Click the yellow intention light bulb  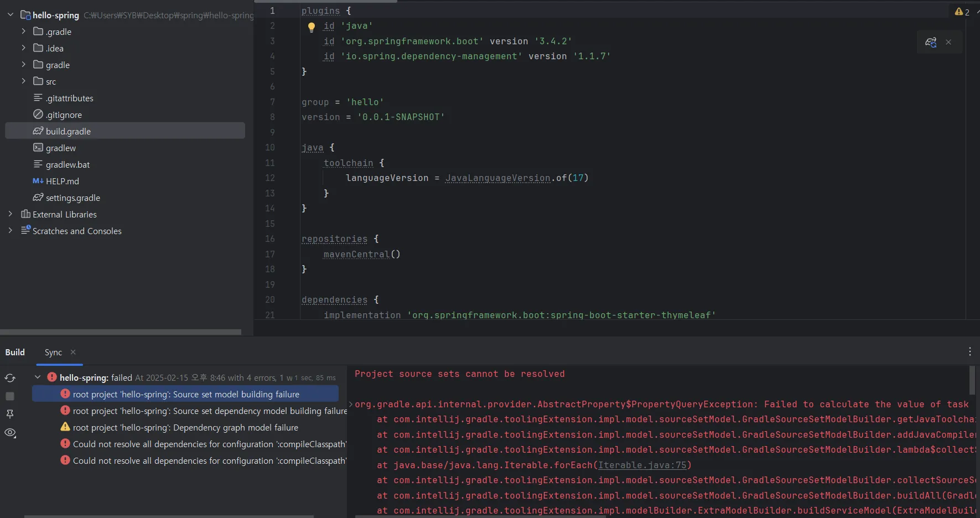(x=312, y=27)
